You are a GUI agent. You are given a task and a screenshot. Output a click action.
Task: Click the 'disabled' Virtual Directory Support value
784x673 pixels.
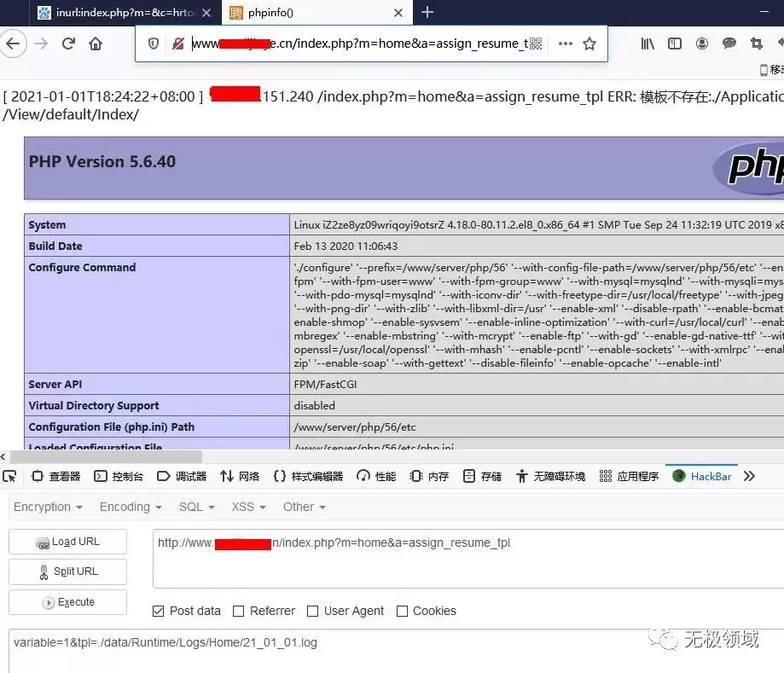[314, 405]
